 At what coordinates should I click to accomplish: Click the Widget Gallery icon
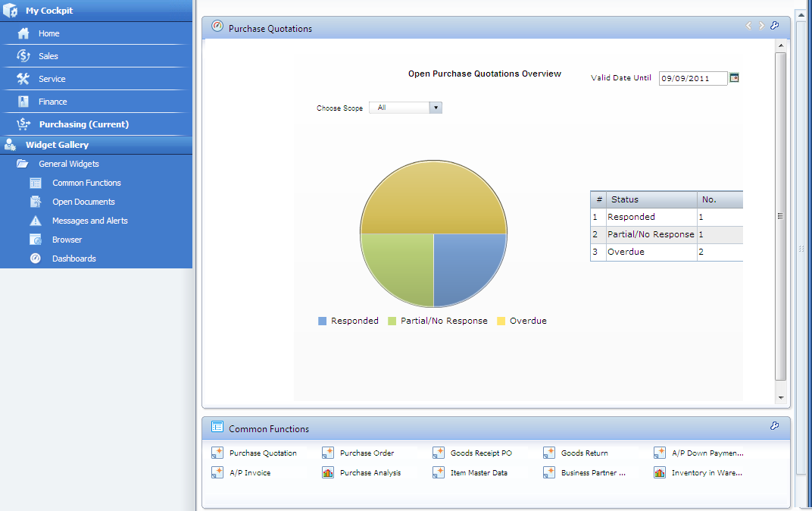click(x=11, y=145)
